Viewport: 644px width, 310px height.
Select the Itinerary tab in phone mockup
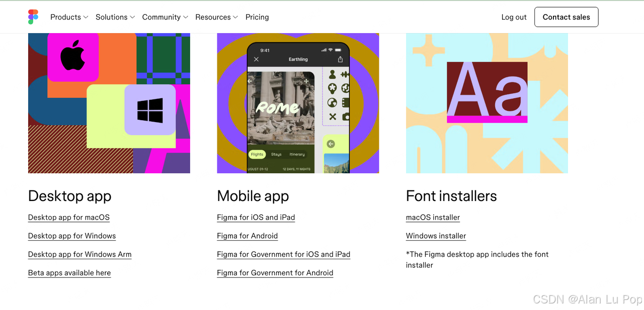click(297, 154)
